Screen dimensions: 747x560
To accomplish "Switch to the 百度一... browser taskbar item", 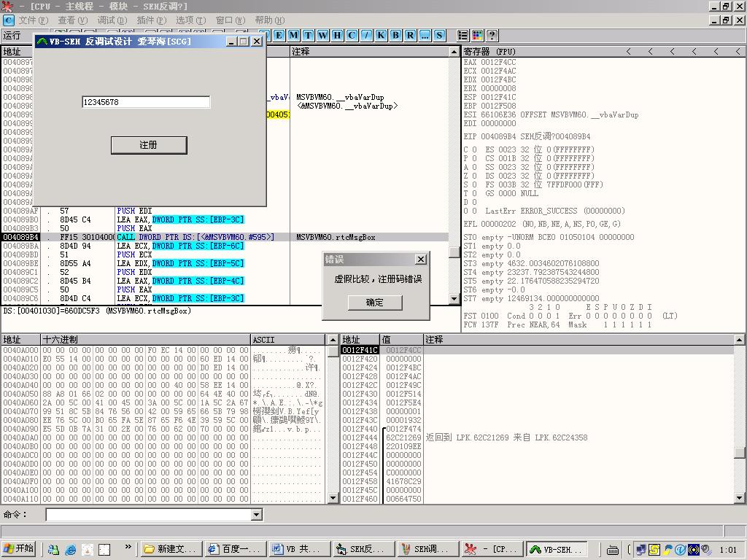I will pyautogui.click(x=236, y=549).
